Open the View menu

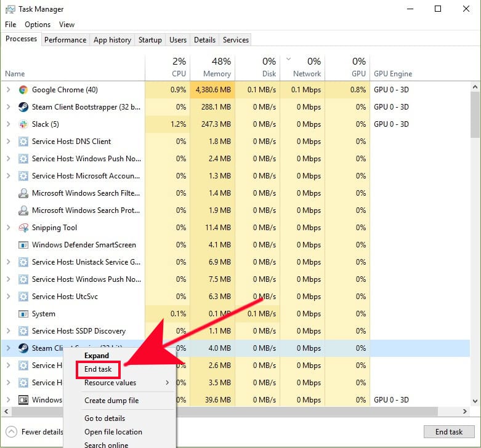coord(67,25)
